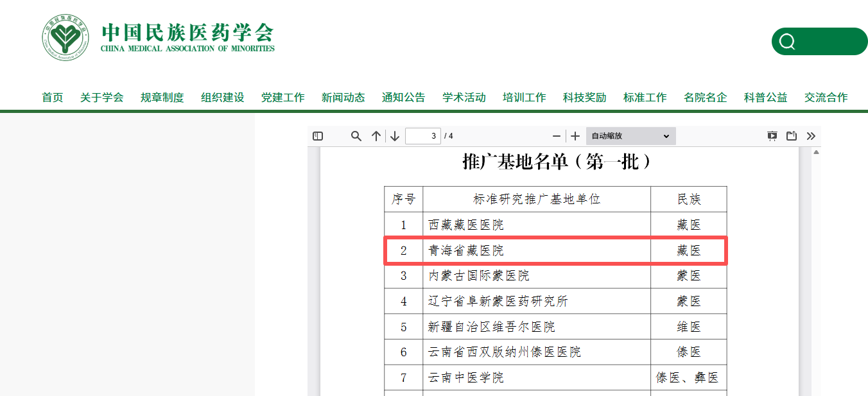868x396 pixels.
Task: Open the PDF find-in-document tool
Action: [356, 136]
